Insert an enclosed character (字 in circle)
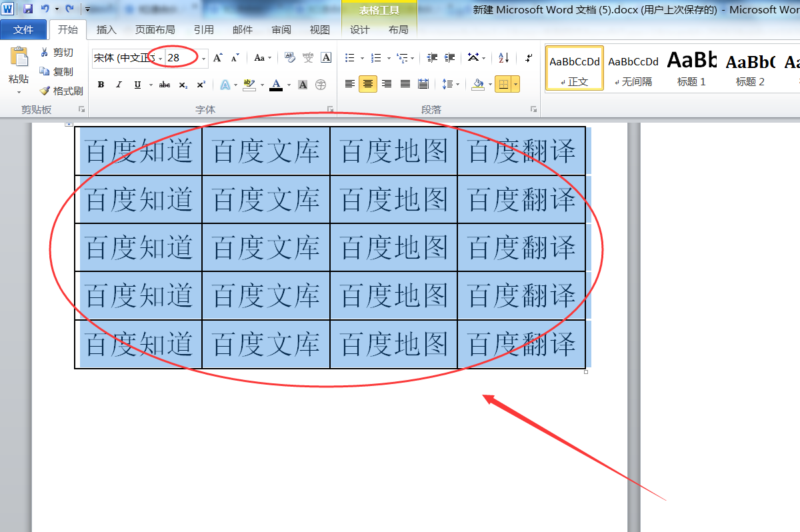Viewport: 800px width, 532px height. pyautogui.click(x=321, y=85)
